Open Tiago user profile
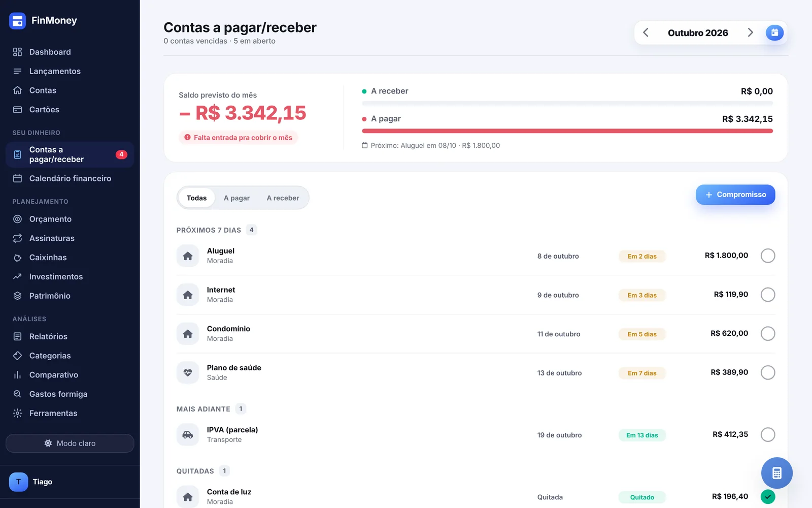The width and height of the screenshot is (812, 508). coord(31,482)
